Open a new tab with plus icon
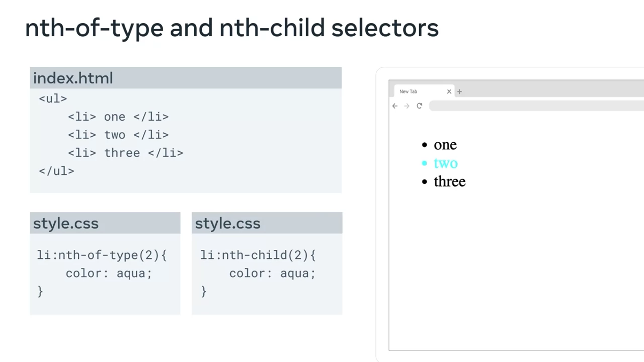 point(460,92)
